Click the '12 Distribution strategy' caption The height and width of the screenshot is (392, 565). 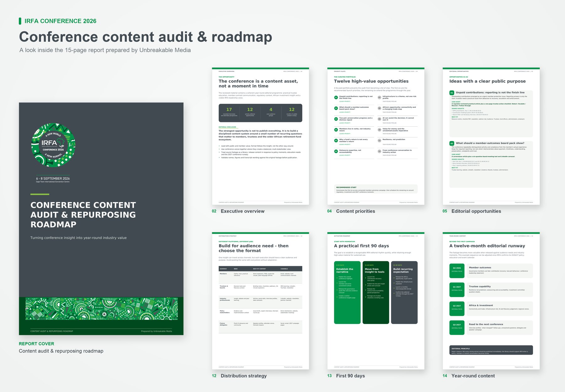tap(239, 376)
